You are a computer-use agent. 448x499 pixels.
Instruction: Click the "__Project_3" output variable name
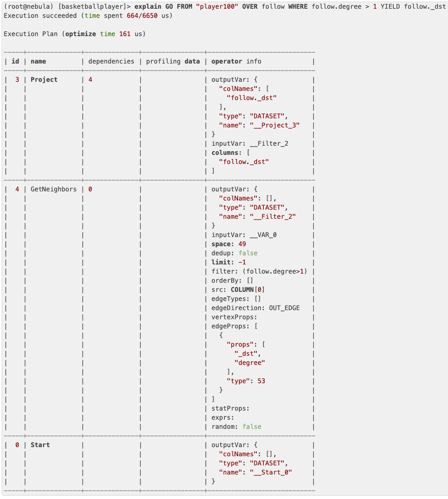pos(275,125)
